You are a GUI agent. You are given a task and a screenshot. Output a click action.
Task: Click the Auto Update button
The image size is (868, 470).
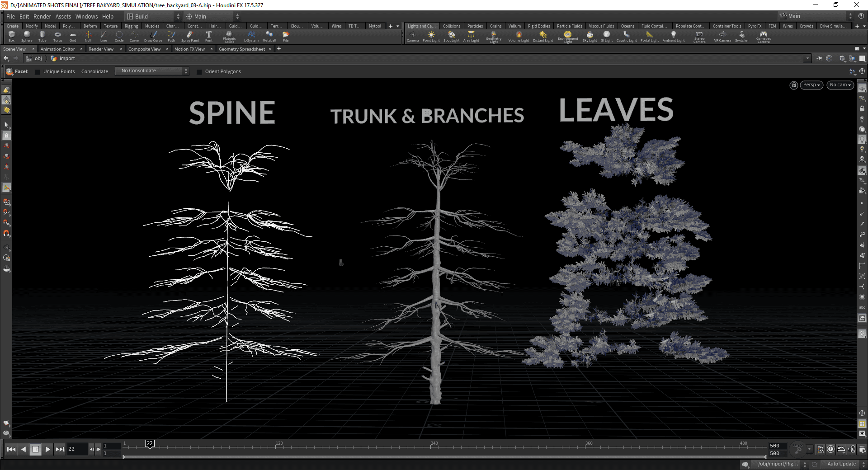pyautogui.click(x=840, y=464)
